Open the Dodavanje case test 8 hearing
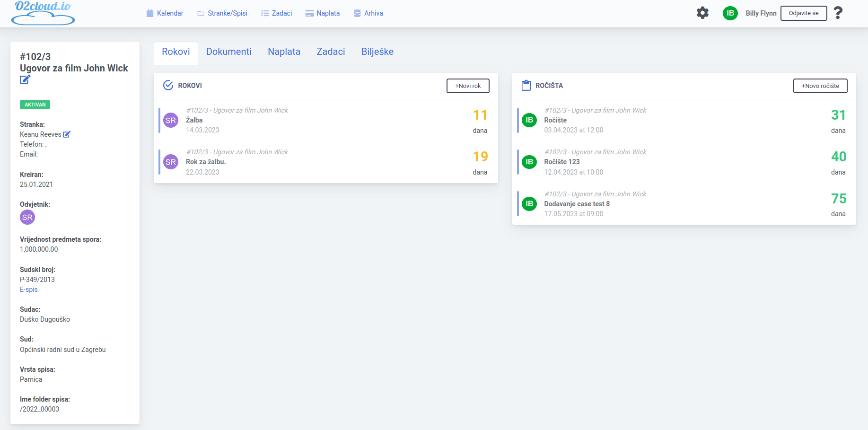 click(x=577, y=204)
